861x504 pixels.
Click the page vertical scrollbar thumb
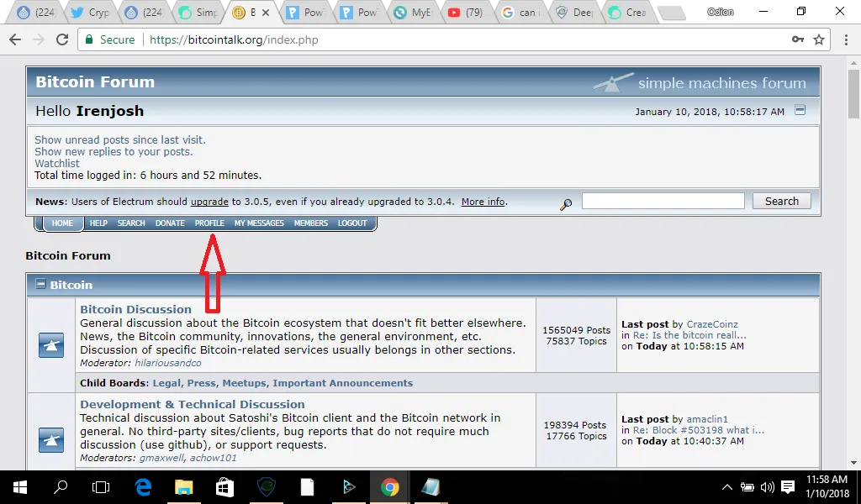[x=853, y=93]
